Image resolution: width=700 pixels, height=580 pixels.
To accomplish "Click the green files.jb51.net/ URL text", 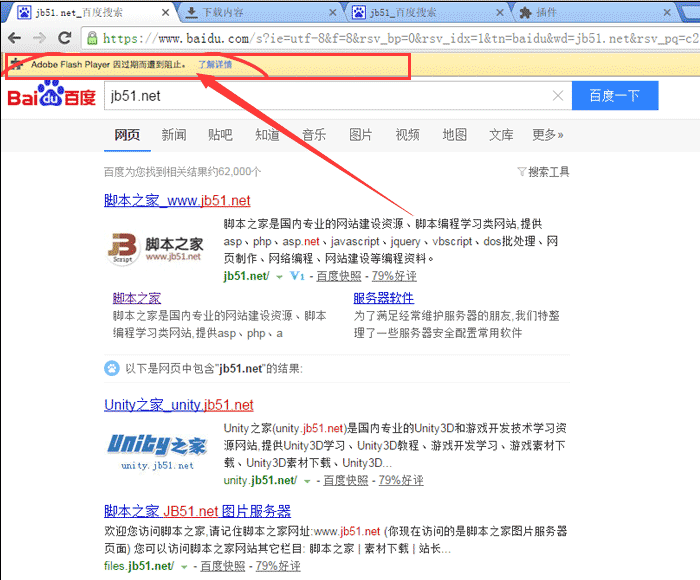I will click(139, 566).
